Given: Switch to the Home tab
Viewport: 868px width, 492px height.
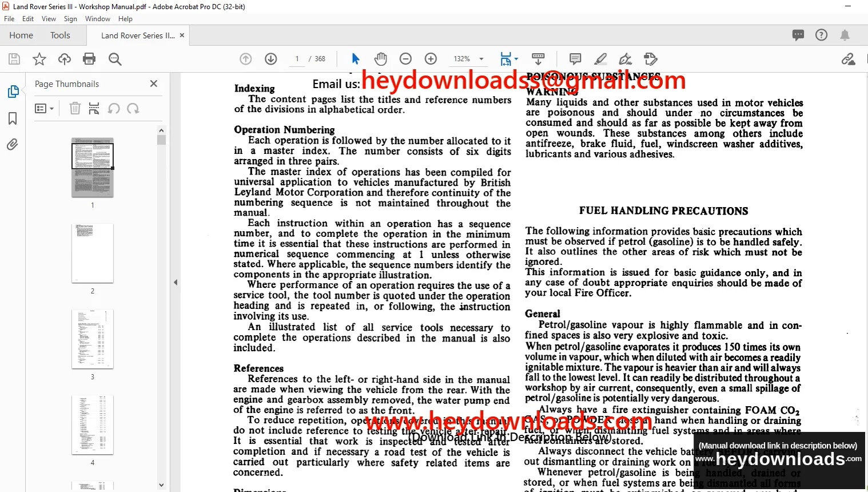Looking at the screenshot, I should 21,35.
